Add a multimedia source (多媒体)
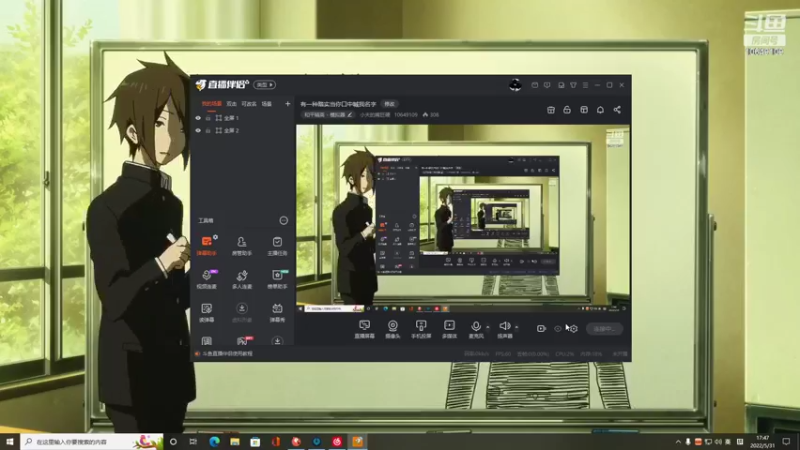Viewport: 800px width, 450px height. pyautogui.click(x=449, y=329)
